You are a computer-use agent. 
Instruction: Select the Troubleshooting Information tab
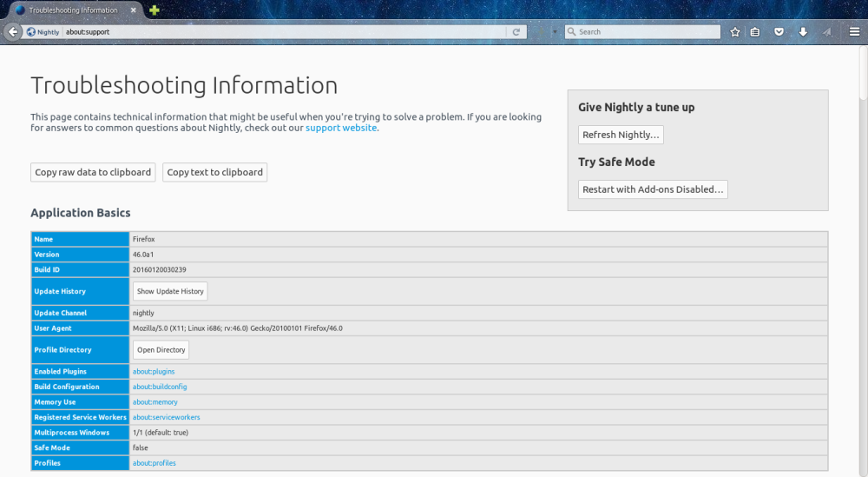tap(73, 10)
